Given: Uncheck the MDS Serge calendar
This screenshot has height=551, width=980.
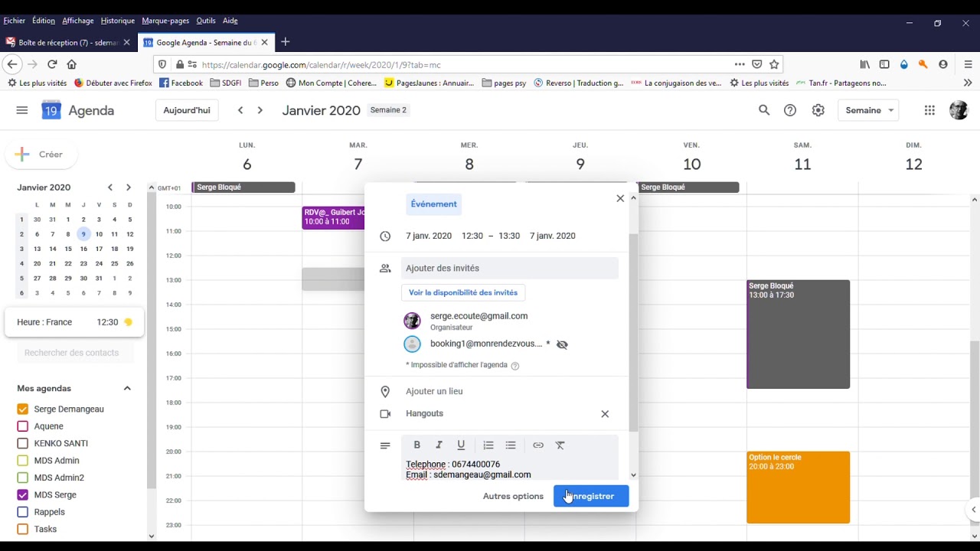Looking at the screenshot, I should coord(22,495).
